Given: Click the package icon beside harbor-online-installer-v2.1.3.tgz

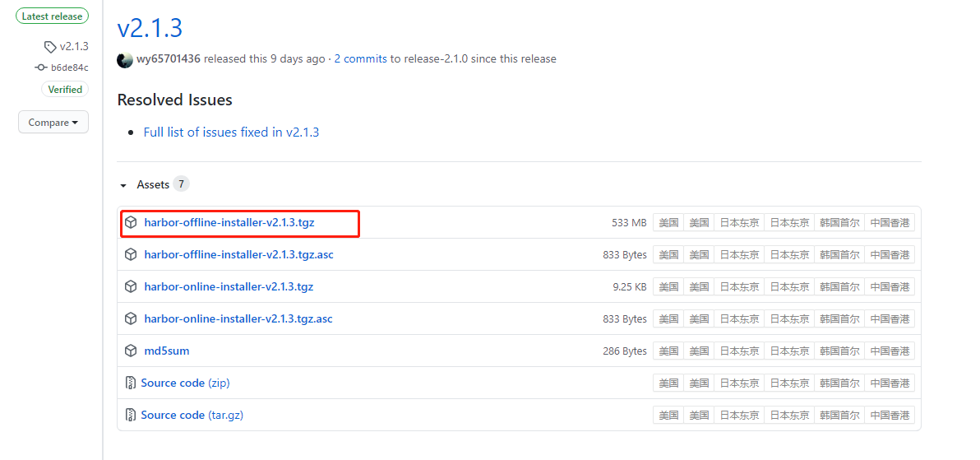Looking at the screenshot, I should click(x=131, y=286).
